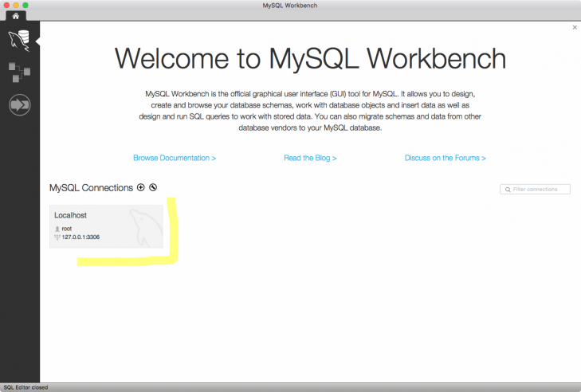Close the welcome message with X
Image resolution: width=581 pixels, height=392 pixels.
coord(575,27)
